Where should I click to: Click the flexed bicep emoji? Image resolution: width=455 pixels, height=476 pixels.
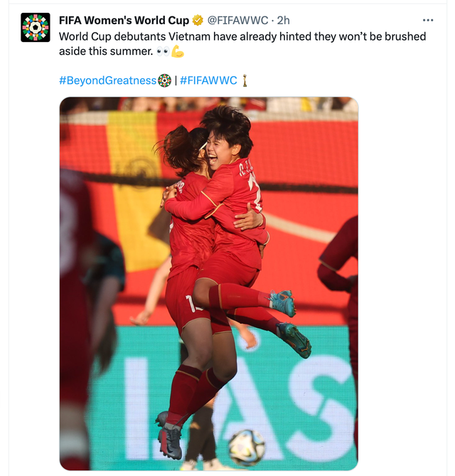click(x=178, y=51)
